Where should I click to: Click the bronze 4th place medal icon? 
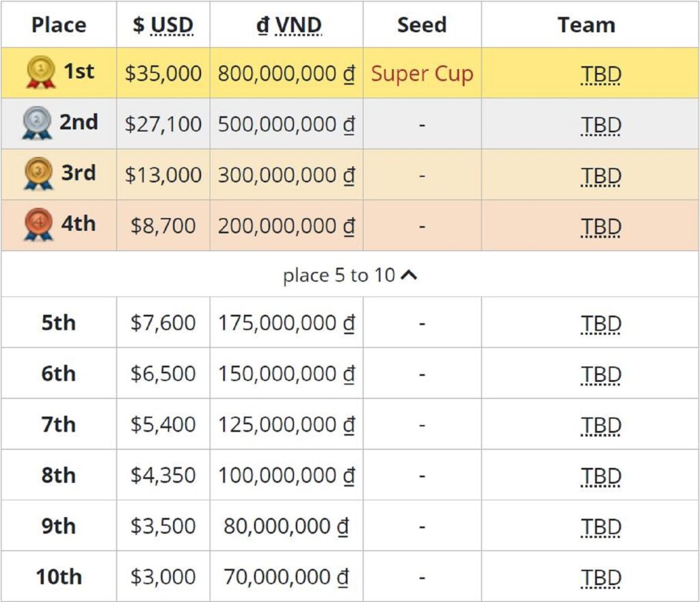coord(38,224)
